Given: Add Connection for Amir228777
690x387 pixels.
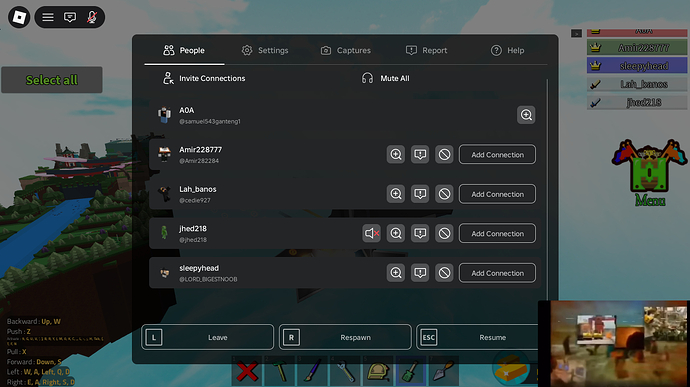Looking at the screenshot, I should (497, 155).
